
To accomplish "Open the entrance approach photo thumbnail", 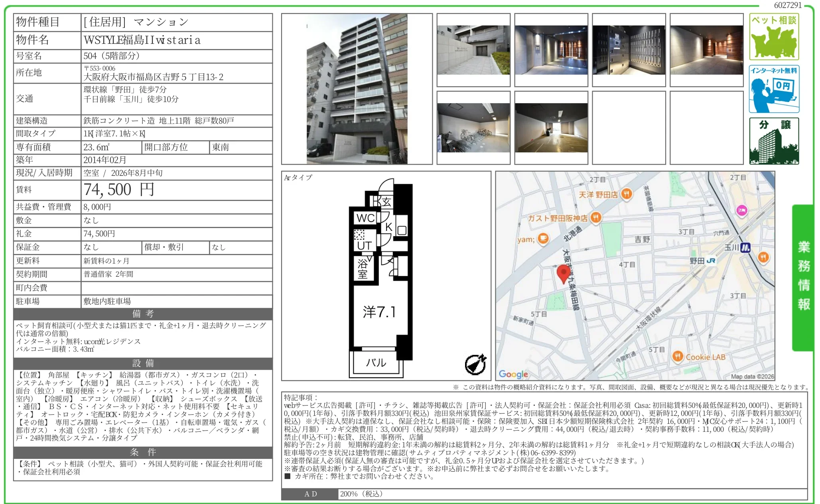I will [x=473, y=50].
